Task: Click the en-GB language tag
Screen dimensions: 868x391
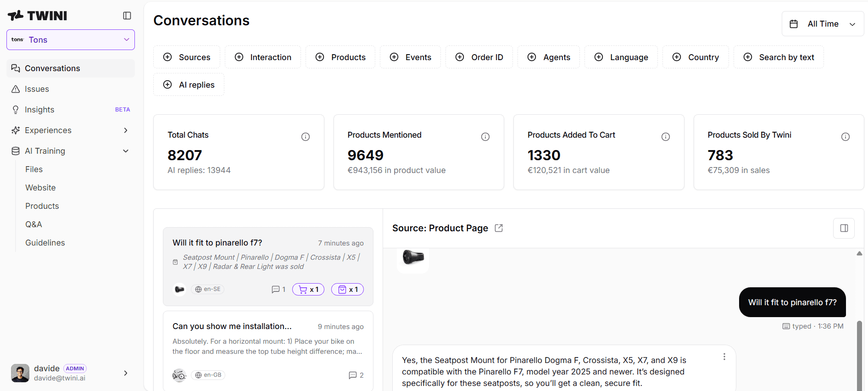Action: [x=208, y=375]
